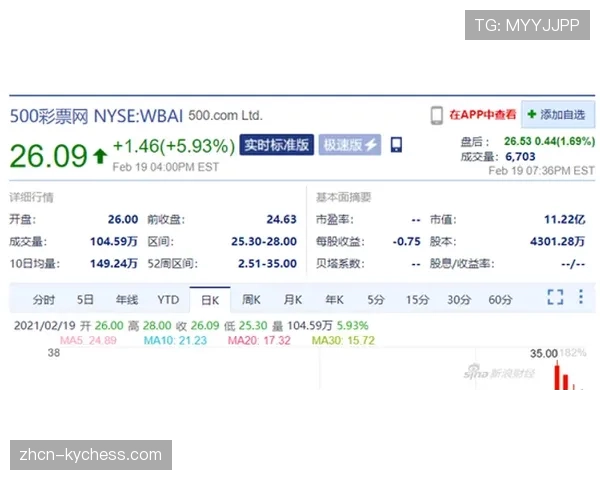Click the 添加自选 button

pyautogui.click(x=558, y=114)
